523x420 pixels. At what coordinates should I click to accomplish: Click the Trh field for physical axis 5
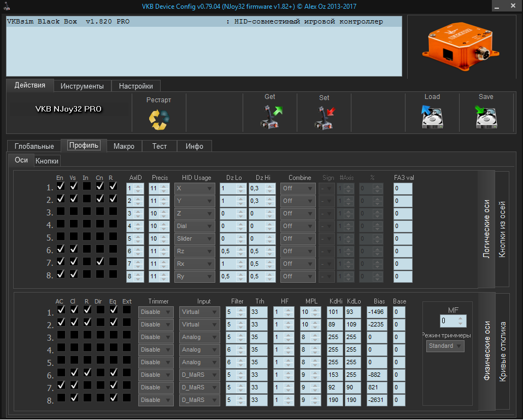pos(258,362)
